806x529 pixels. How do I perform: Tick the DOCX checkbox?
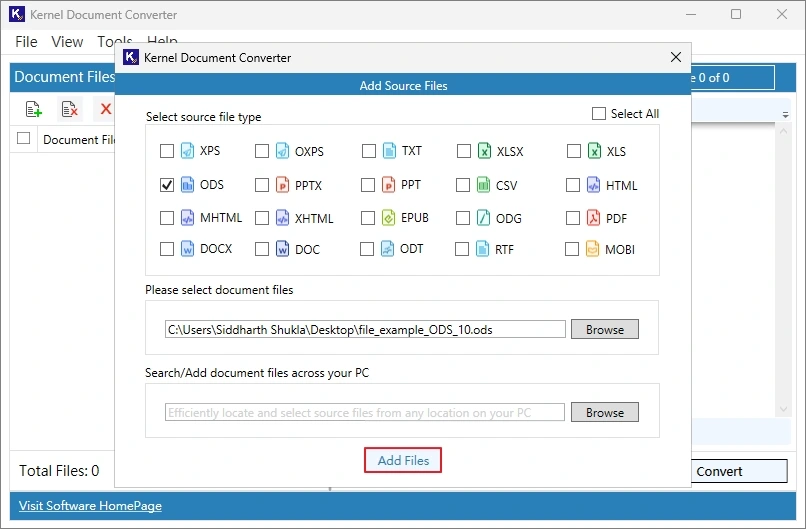[167, 249]
